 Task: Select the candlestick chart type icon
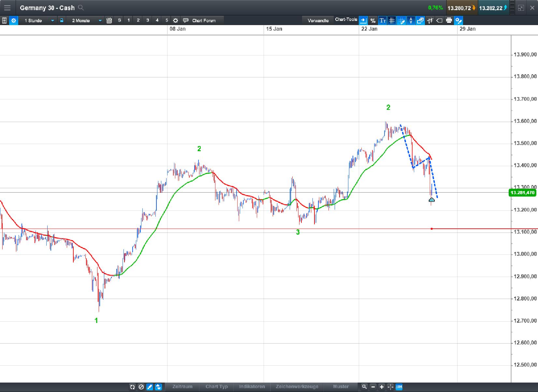(429, 20)
